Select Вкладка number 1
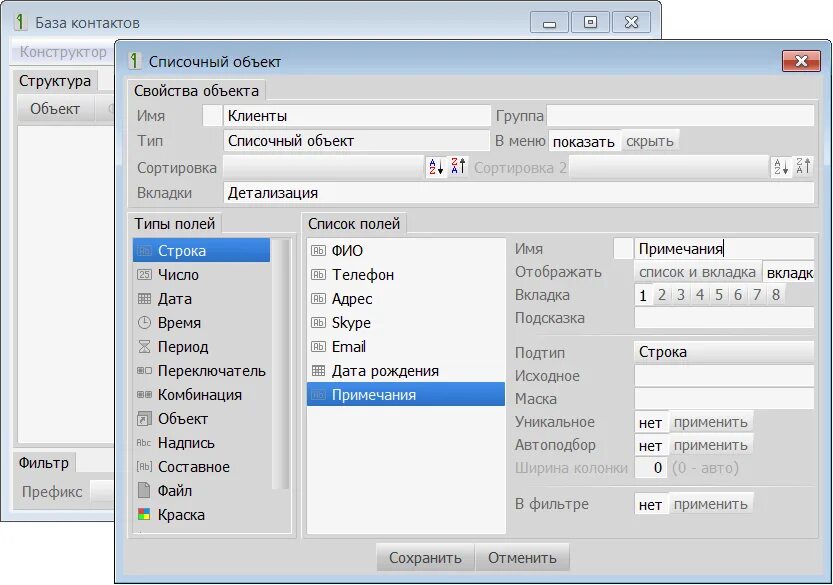The image size is (833, 585). click(x=643, y=295)
